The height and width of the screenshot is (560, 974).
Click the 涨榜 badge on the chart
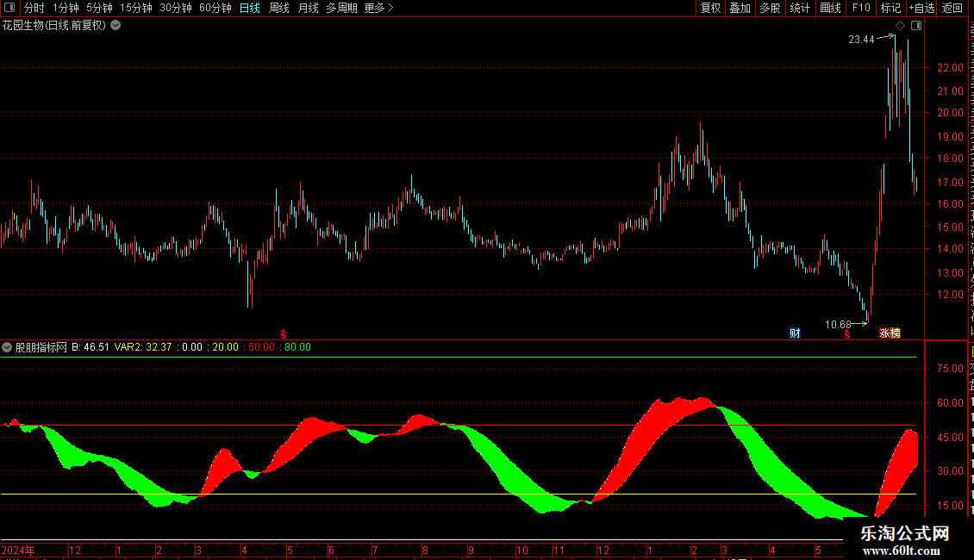890,333
